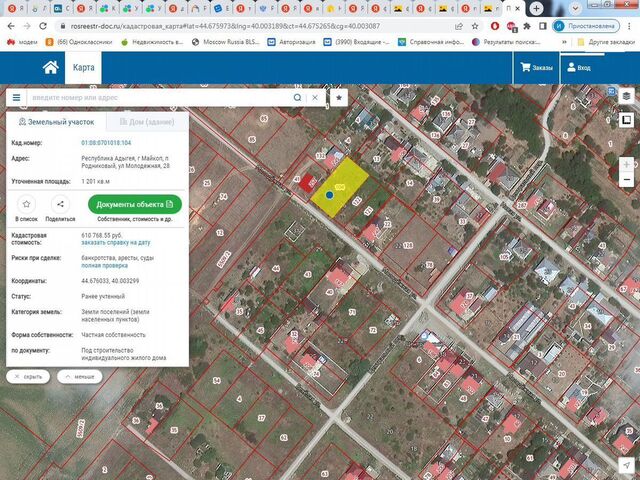Open the Справочная инфо bookmark
640x480 pixels.
431,42
